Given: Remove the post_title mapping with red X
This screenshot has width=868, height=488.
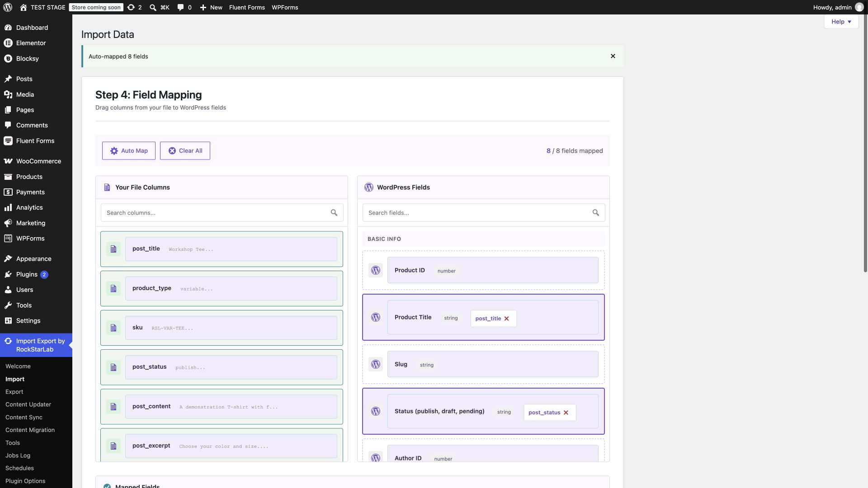Looking at the screenshot, I should [507, 319].
